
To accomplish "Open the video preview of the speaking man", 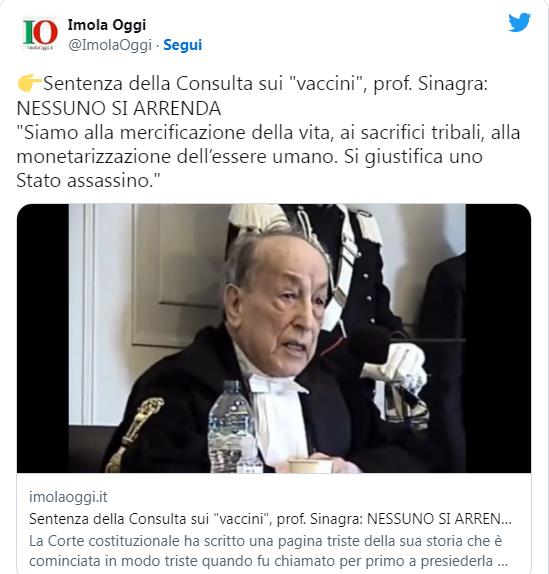I will click(x=274, y=338).
